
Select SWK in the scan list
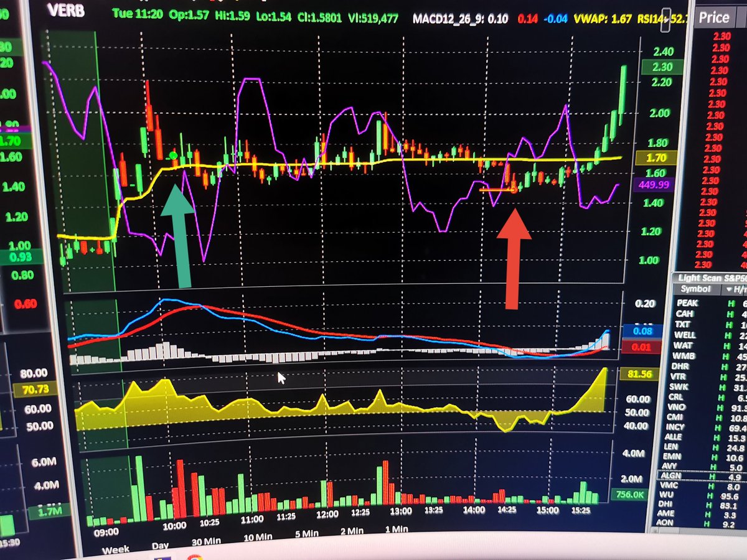(679, 387)
